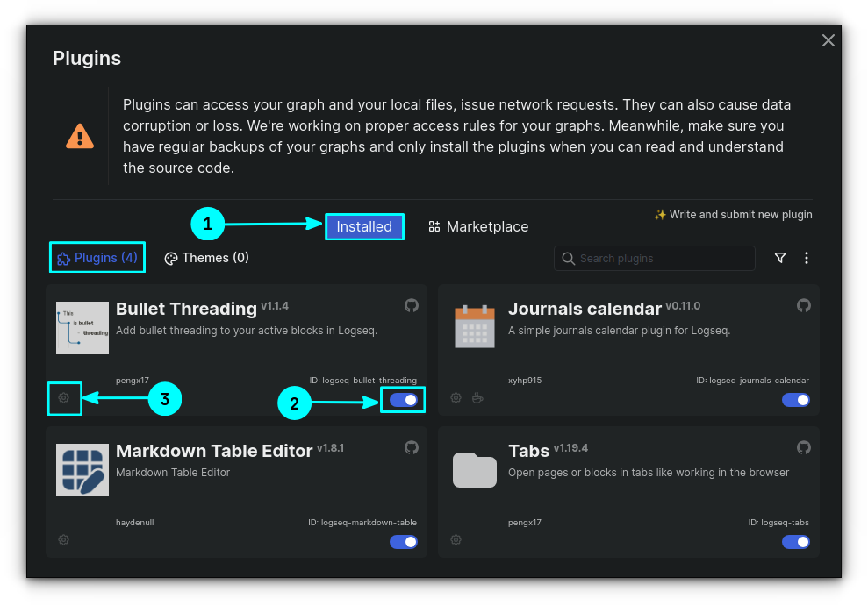
Task: Open Bullet Threading GitHub repository icon
Action: coord(411,305)
